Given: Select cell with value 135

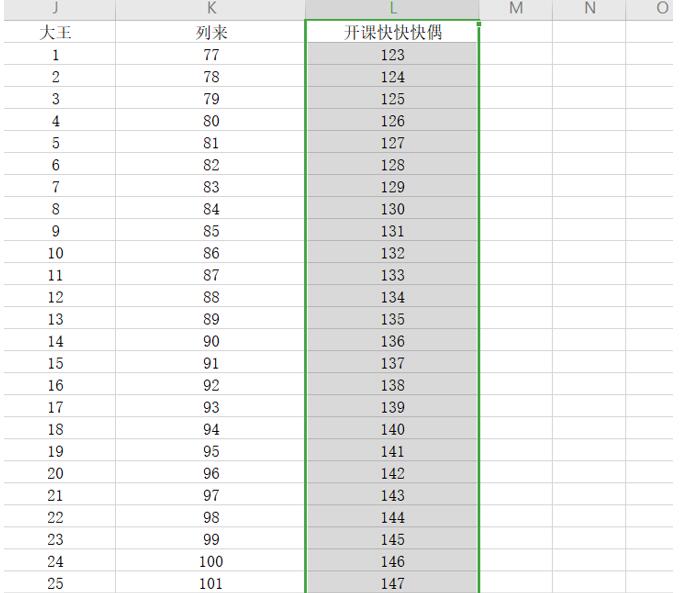Looking at the screenshot, I should click(x=392, y=319).
